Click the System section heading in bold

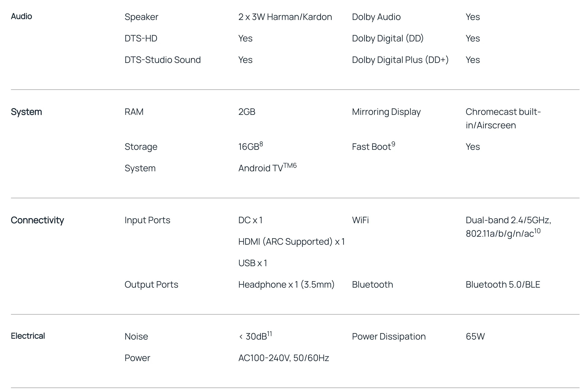click(26, 112)
